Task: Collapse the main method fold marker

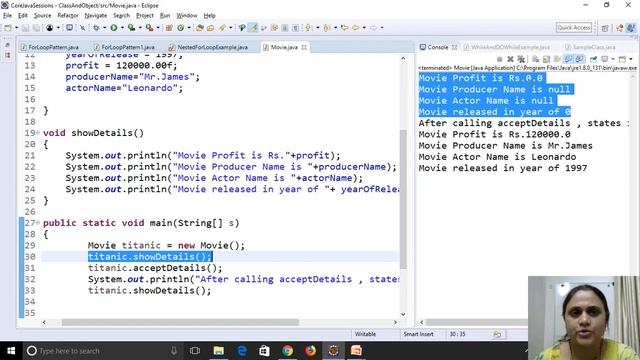Action: [38, 223]
